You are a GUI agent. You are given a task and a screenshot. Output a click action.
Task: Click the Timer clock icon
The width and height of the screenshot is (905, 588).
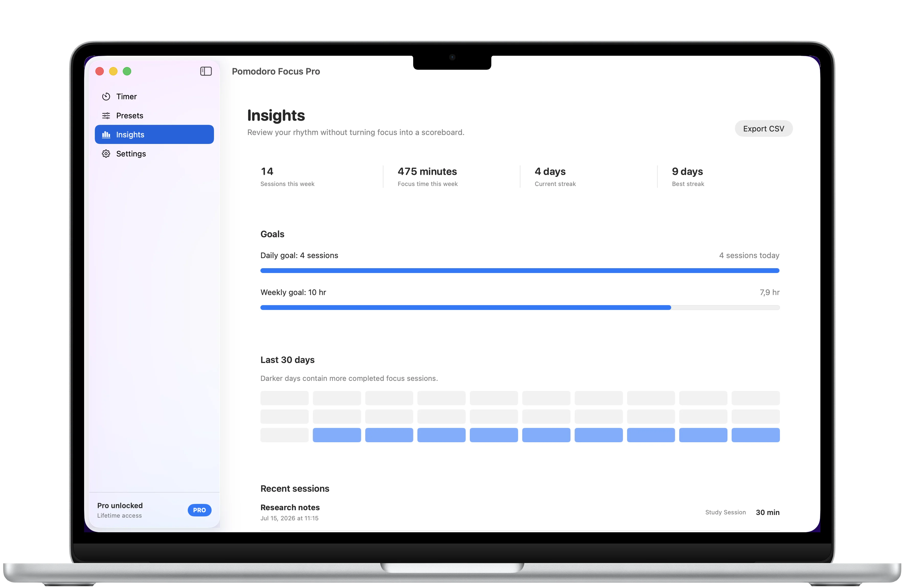tap(106, 97)
